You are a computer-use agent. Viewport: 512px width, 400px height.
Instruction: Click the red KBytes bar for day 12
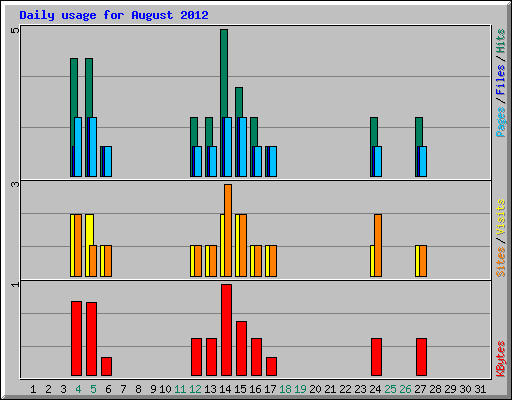pyautogui.click(x=196, y=357)
